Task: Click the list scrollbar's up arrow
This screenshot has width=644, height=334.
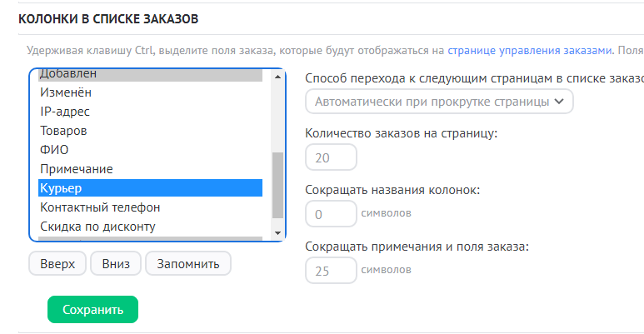Action: point(278,75)
